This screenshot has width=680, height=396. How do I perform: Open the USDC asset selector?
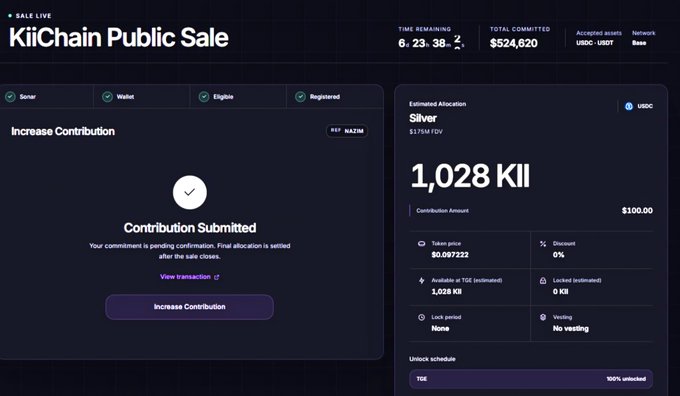pos(638,106)
